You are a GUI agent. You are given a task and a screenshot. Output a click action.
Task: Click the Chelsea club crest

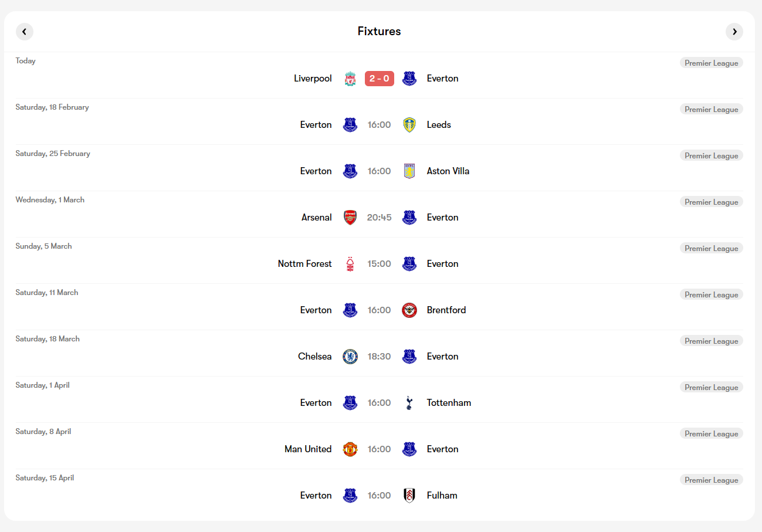click(x=350, y=357)
